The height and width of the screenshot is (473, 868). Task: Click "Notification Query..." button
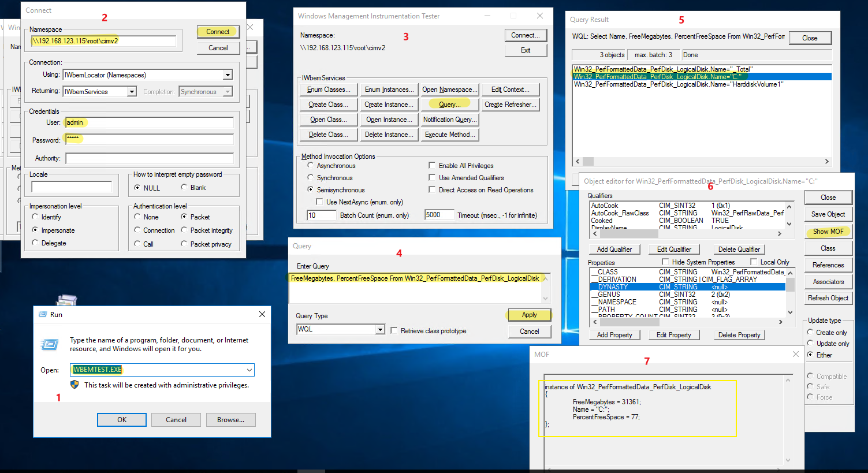449,119
